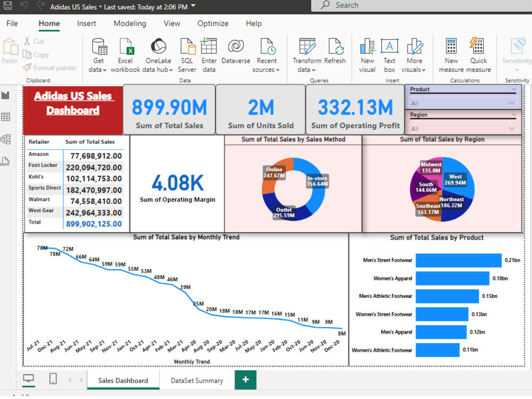Image resolution: width=532 pixels, height=399 pixels.
Task: Switch to Table view in sidebar
Action: pyautogui.click(x=6, y=117)
